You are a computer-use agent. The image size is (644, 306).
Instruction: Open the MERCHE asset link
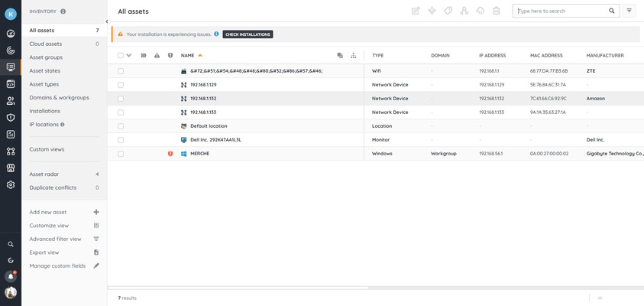click(199, 154)
